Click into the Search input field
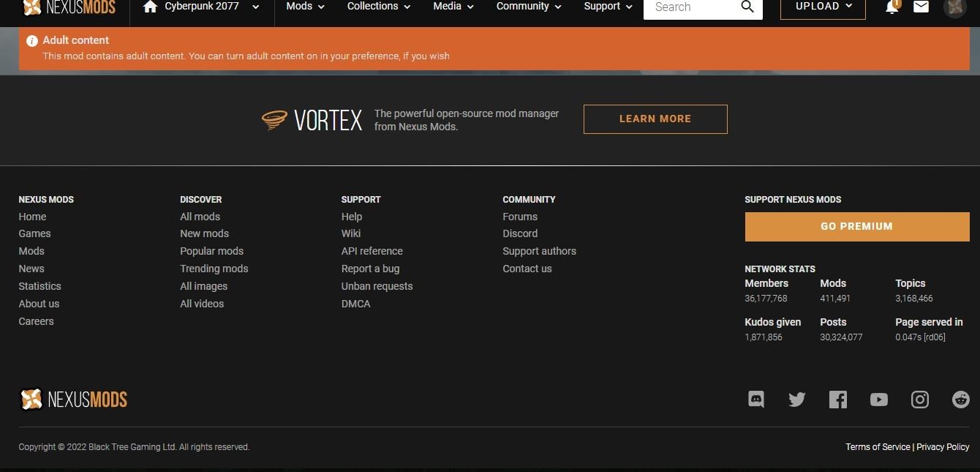The image size is (980, 472). pyautogui.click(x=691, y=7)
